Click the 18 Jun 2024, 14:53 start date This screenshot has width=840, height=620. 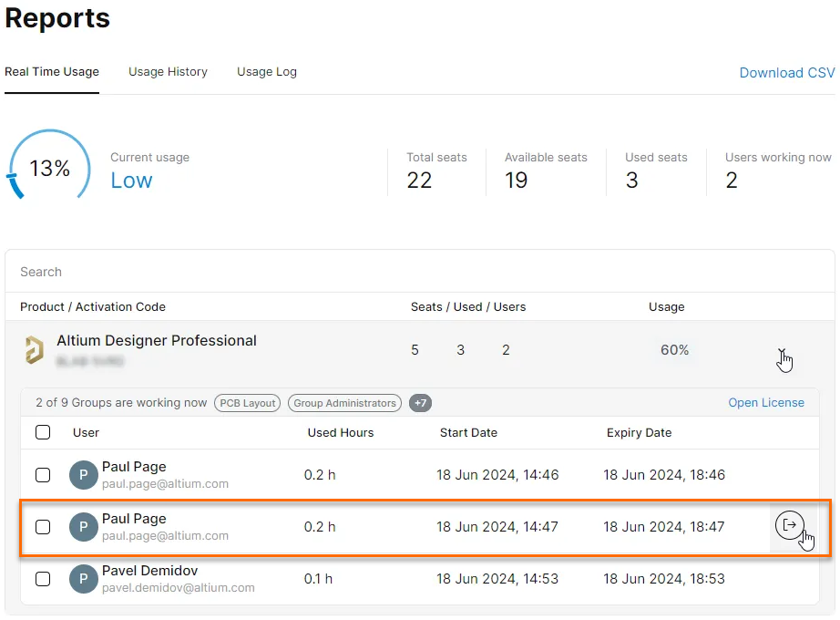(x=497, y=579)
